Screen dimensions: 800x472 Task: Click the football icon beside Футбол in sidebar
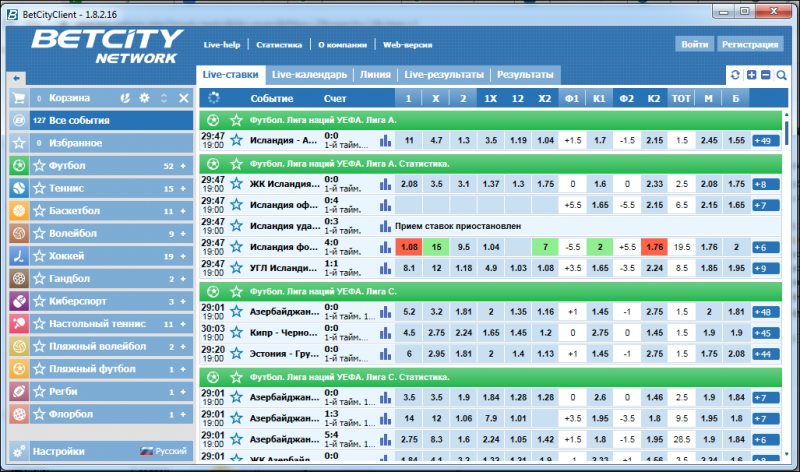pyautogui.click(x=19, y=166)
